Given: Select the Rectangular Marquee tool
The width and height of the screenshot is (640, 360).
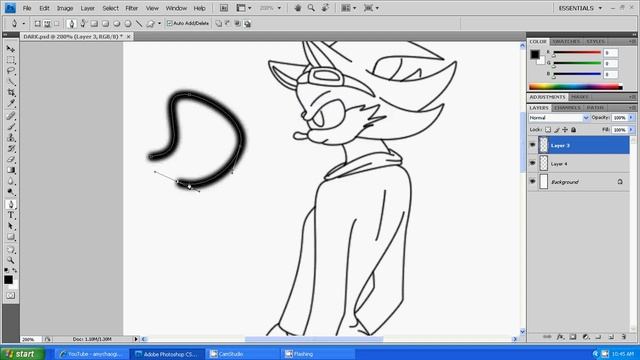Looking at the screenshot, I should click(x=11, y=60).
